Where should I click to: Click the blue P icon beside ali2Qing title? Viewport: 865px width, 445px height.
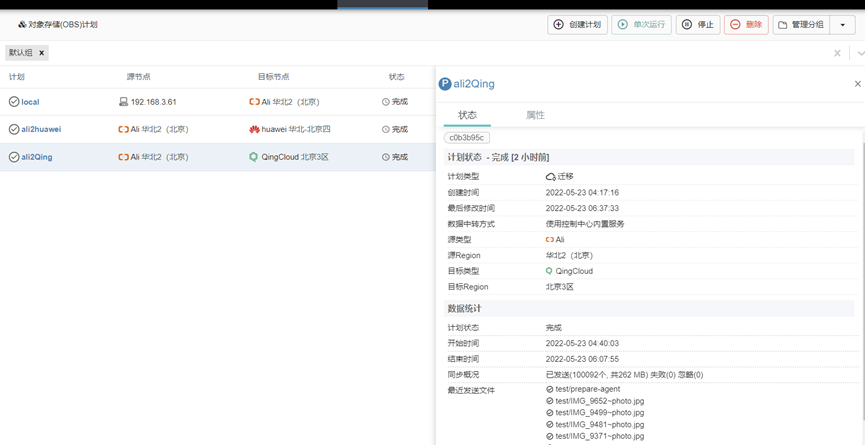(446, 84)
